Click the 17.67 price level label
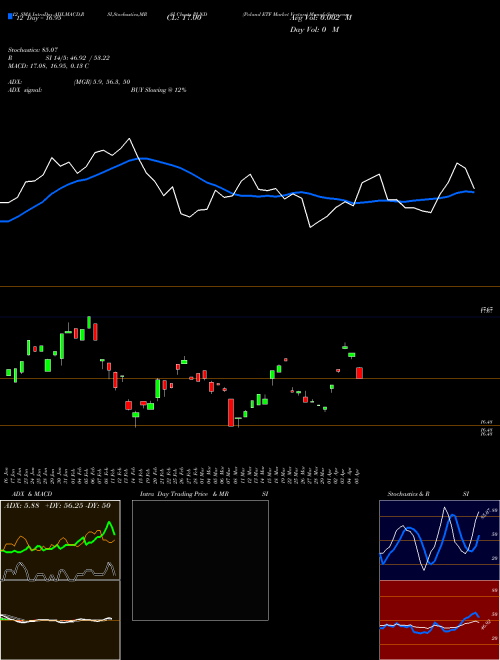 (487, 310)
